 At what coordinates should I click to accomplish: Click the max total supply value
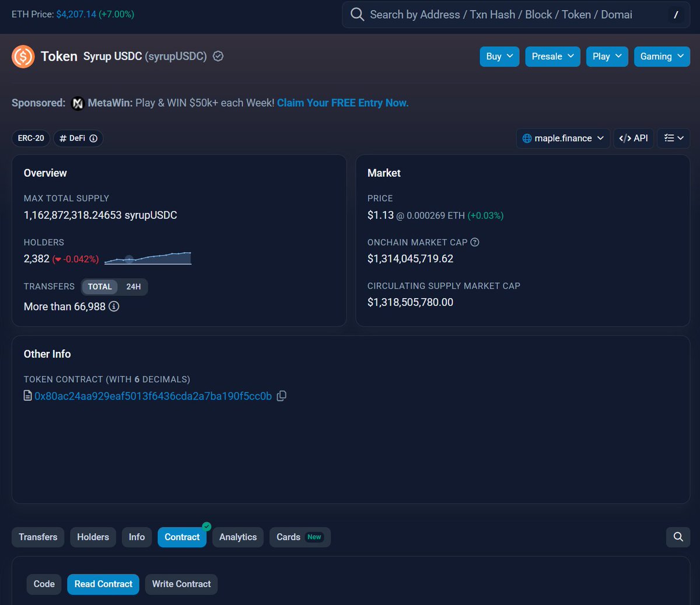(x=100, y=215)
